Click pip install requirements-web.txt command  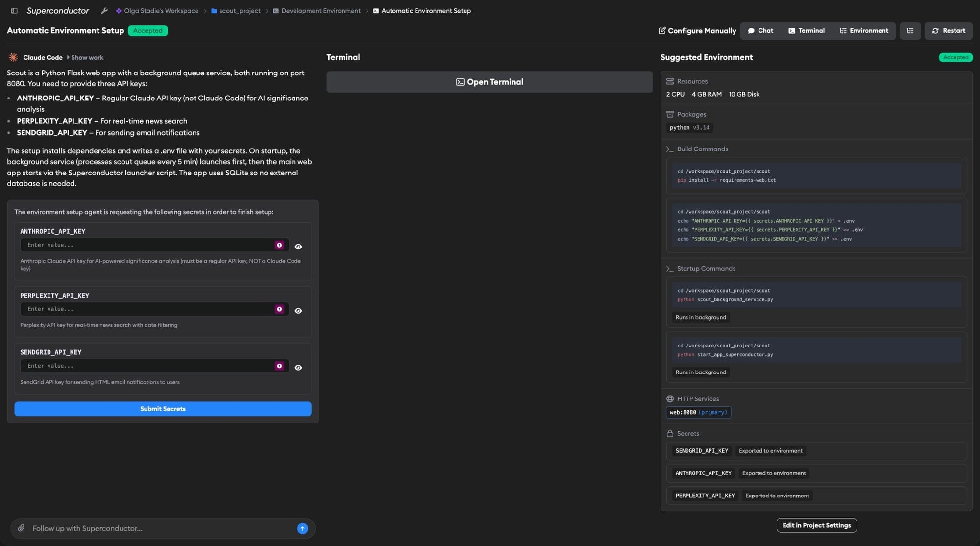click(727, 180)
